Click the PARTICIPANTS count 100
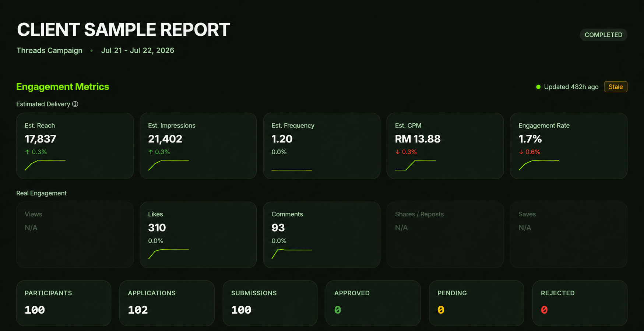 (x=35, y=310)
